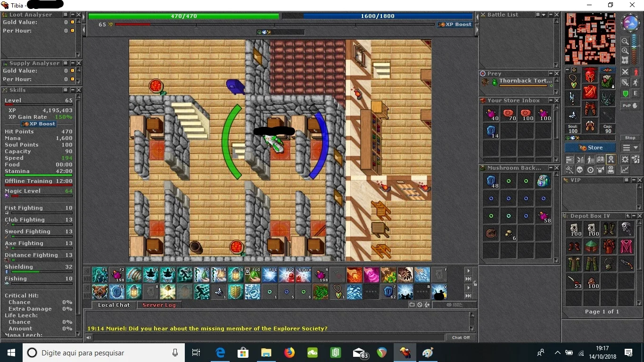This screenshot has width=644, height=362.
Task: Open the Store button
Action: pyautogui.click(x=590, y=148)
